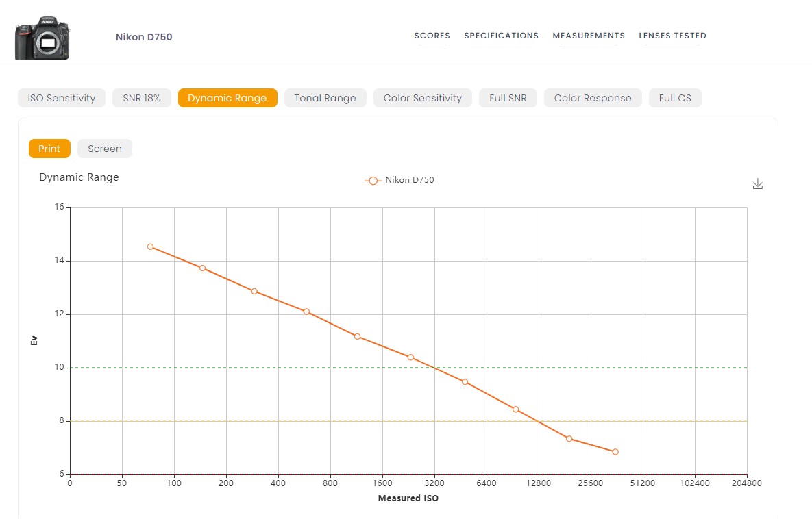Click the "Dynamic Range" chart title
The height and width of the screenshot is (519, 812).
(79, 177)
